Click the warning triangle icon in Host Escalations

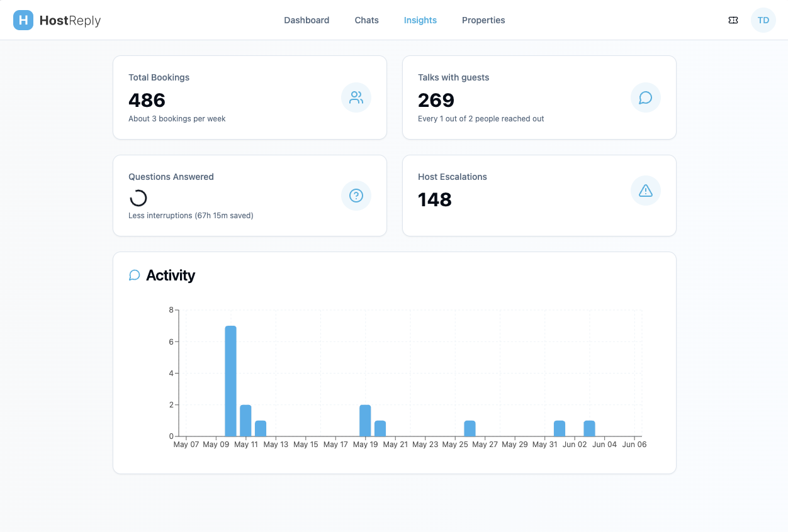pyautogui.click(x=646, y=191)
